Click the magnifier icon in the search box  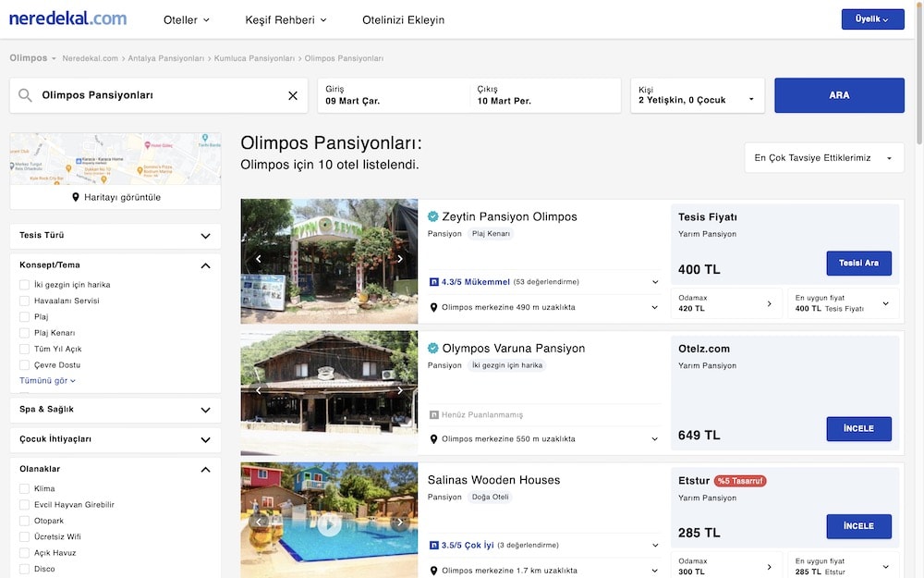coord(25,95)
